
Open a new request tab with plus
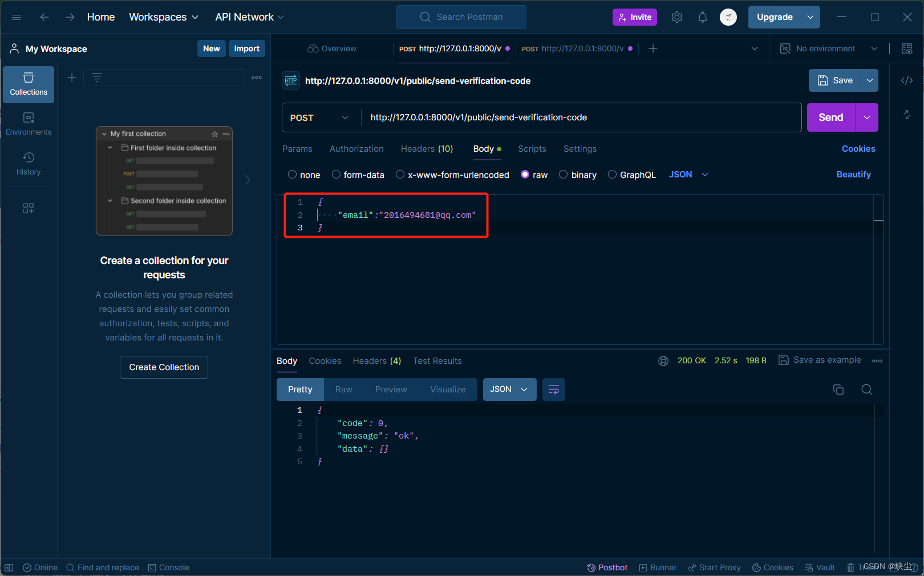(653, 48)
